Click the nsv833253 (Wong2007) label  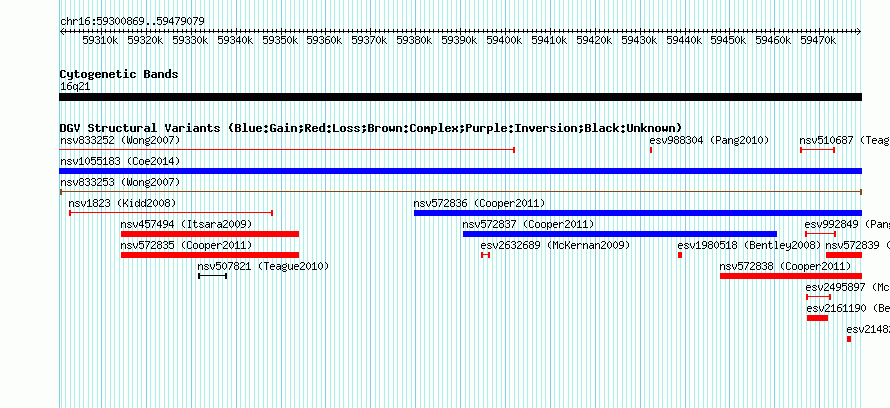tap(120, 183)
